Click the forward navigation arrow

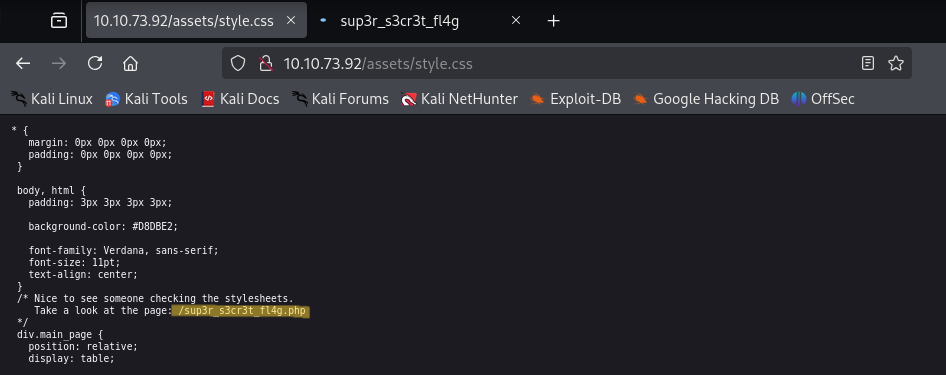pyautogui.click(x=59, y=63)
